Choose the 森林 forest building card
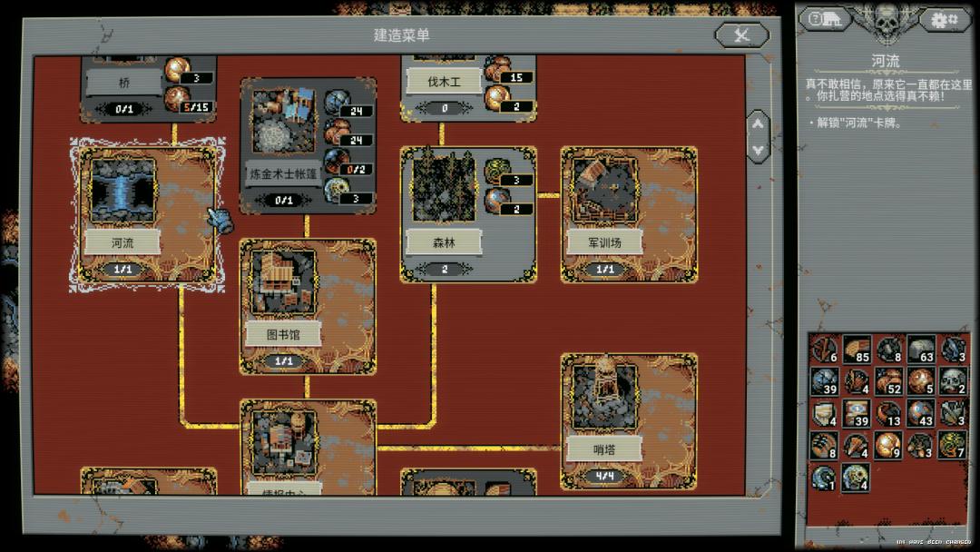The image size is (980, 552). pos(468,215)
